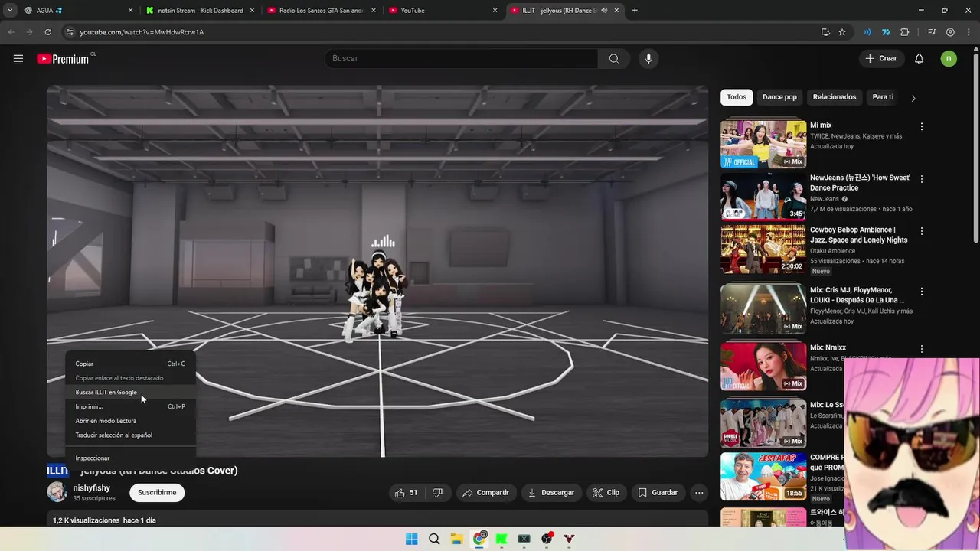Open the notifications bell
This screenshot has width=980, height=551.
click(920, 59)
